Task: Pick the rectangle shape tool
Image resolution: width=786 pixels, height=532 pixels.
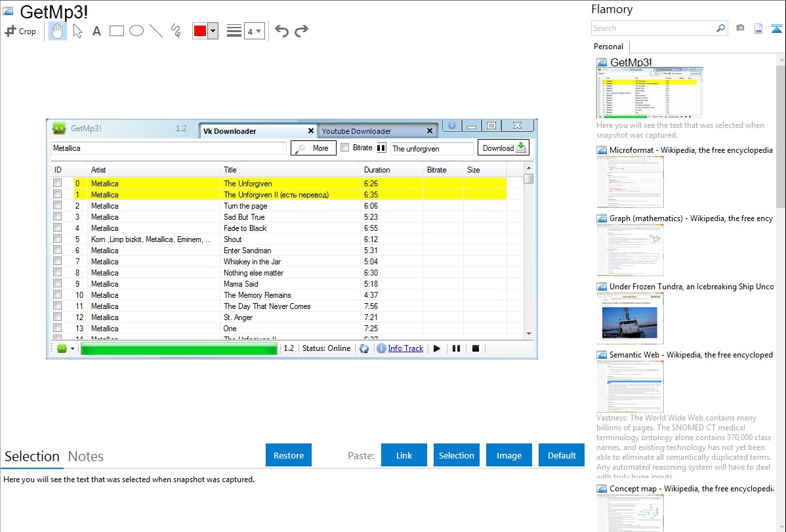Action: (117, 31)
